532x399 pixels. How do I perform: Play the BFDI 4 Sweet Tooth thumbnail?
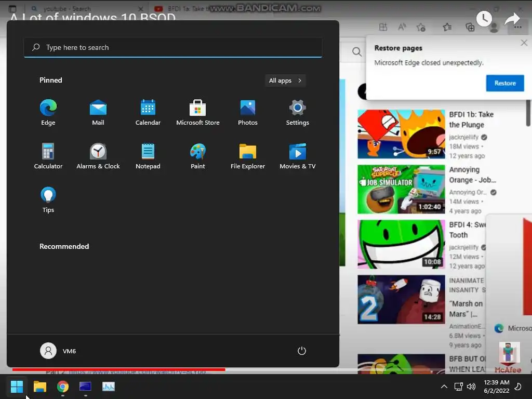pyautogui.click(x=401, y=244)
